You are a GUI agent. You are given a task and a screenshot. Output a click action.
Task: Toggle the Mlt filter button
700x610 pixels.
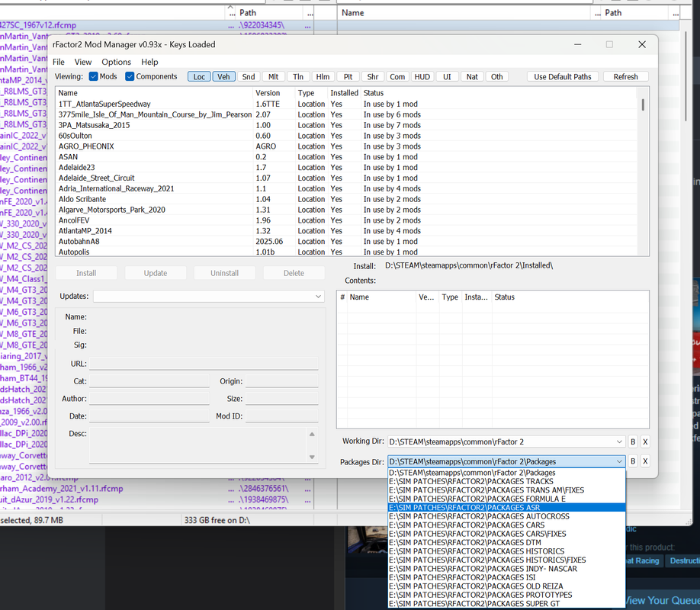coord(273,77)
